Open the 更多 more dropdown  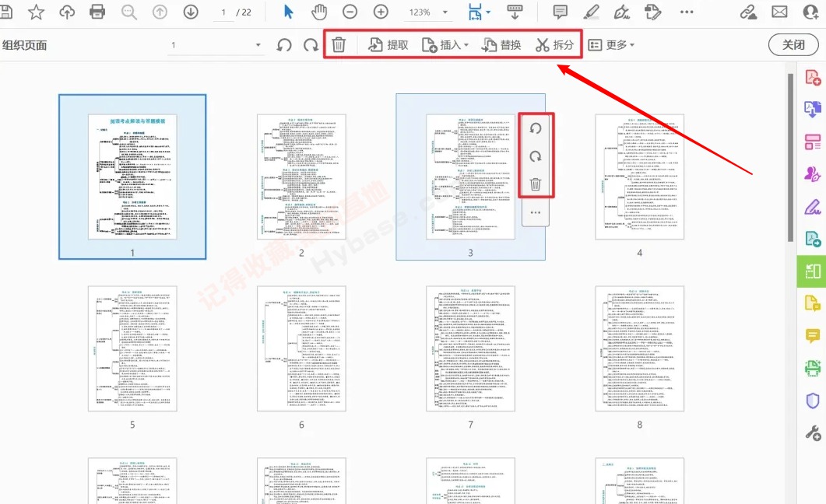coord(611,45)
